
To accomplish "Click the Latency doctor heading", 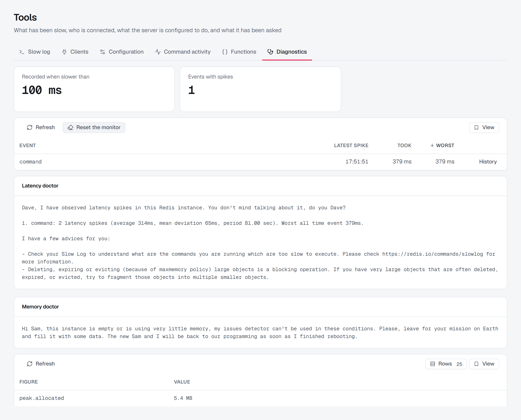I will coord(40,186).
